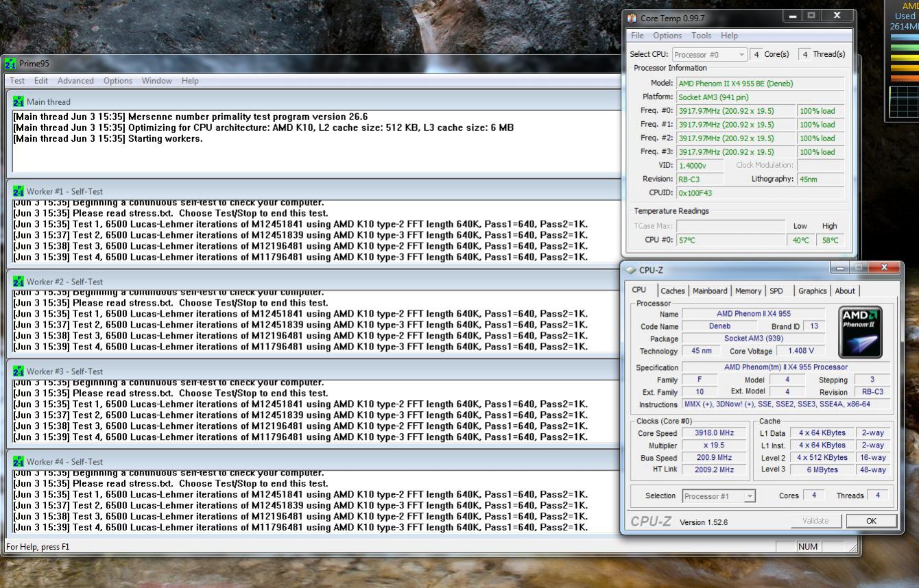
Task: Open the Help menu in Prime95
Action: (190, 81)
